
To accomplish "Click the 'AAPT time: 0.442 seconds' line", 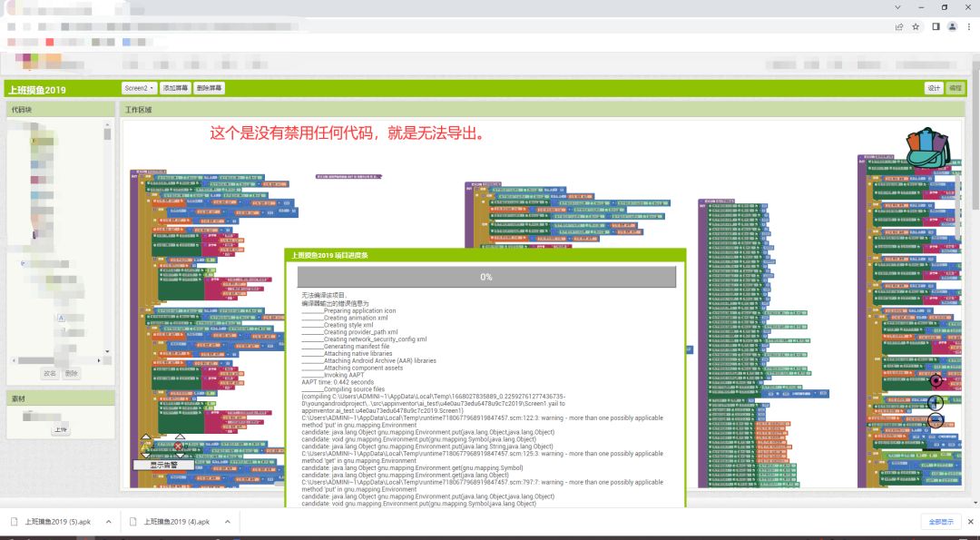I will [x=338, y=382].
